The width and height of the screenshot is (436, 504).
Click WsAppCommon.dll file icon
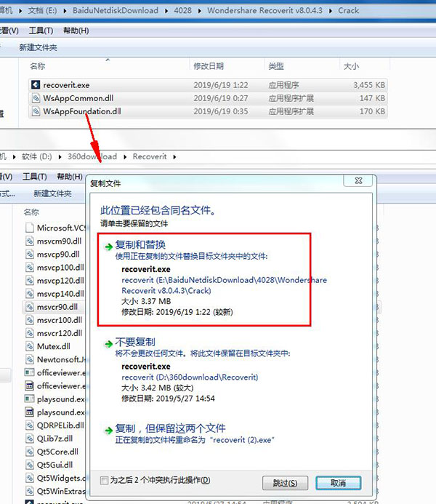[36, 98]
